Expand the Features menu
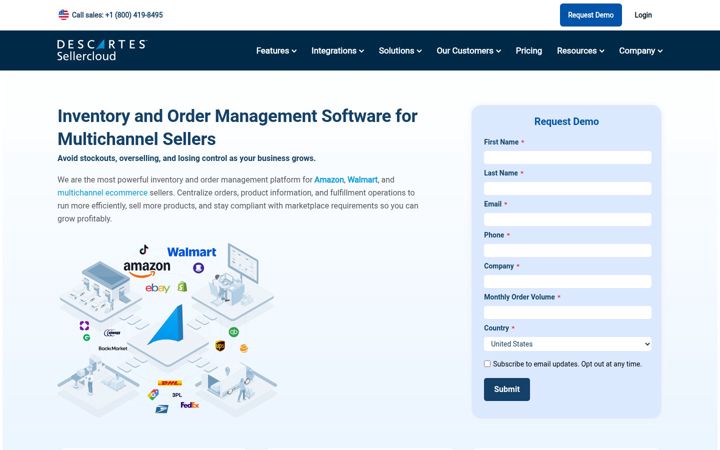The image size is (720, 450). pos(276,51)
